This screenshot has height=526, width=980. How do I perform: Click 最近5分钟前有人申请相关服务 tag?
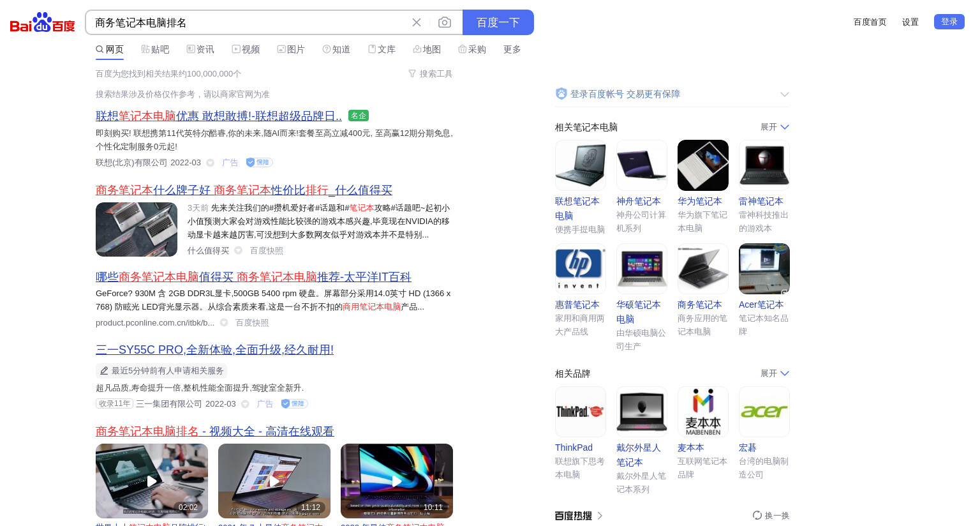tap(161, 371)
